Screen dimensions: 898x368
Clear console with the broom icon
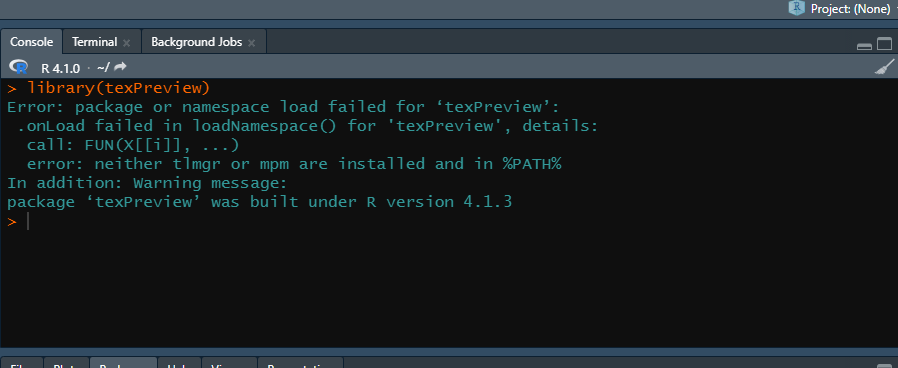(884, 66)
